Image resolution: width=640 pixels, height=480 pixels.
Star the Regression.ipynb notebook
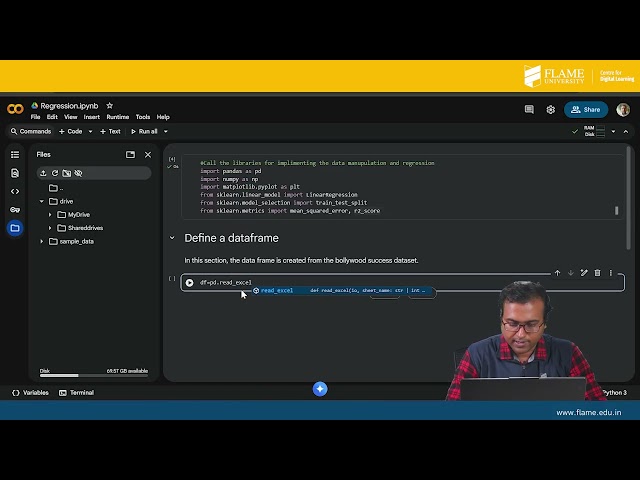(x=110, y=105)
